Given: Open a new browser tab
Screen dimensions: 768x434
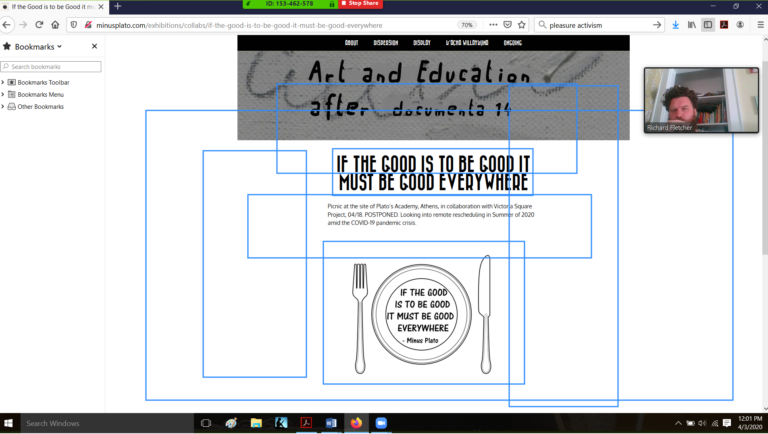Looking at the screenshot, I should (x=117, y=6).
